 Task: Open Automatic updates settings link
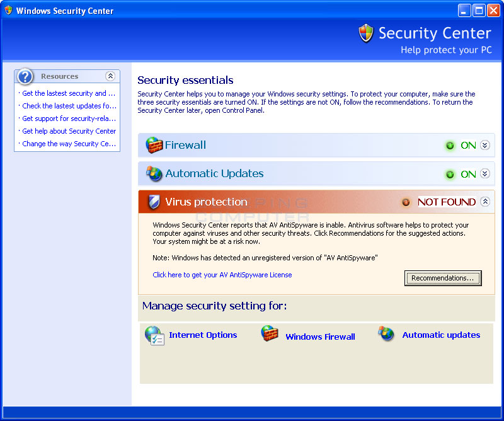coord(442,335)
